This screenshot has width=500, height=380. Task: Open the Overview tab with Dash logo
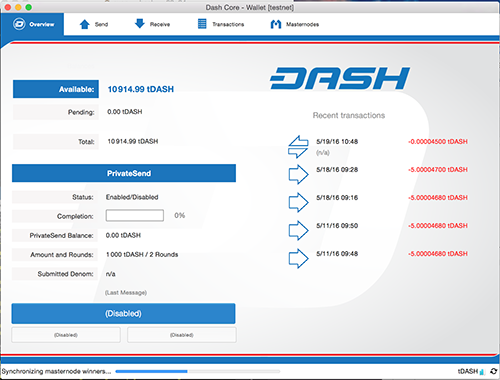[x=32, y=24]
